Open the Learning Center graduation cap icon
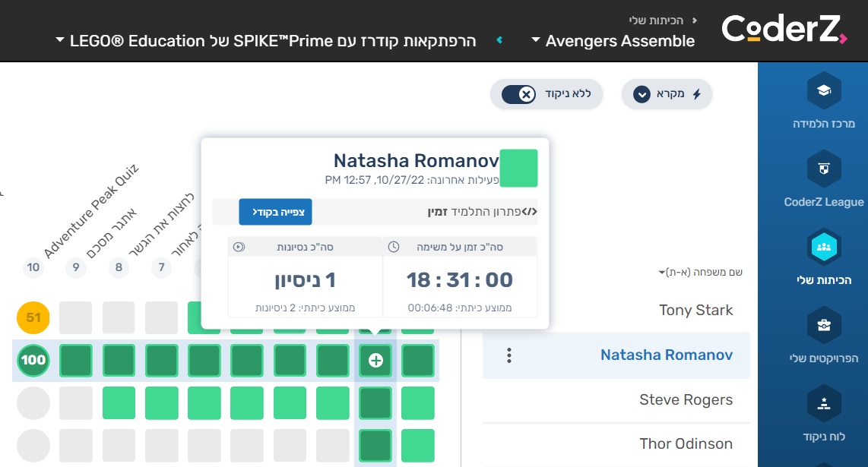The image size is (868, 467). click(823, 91)
